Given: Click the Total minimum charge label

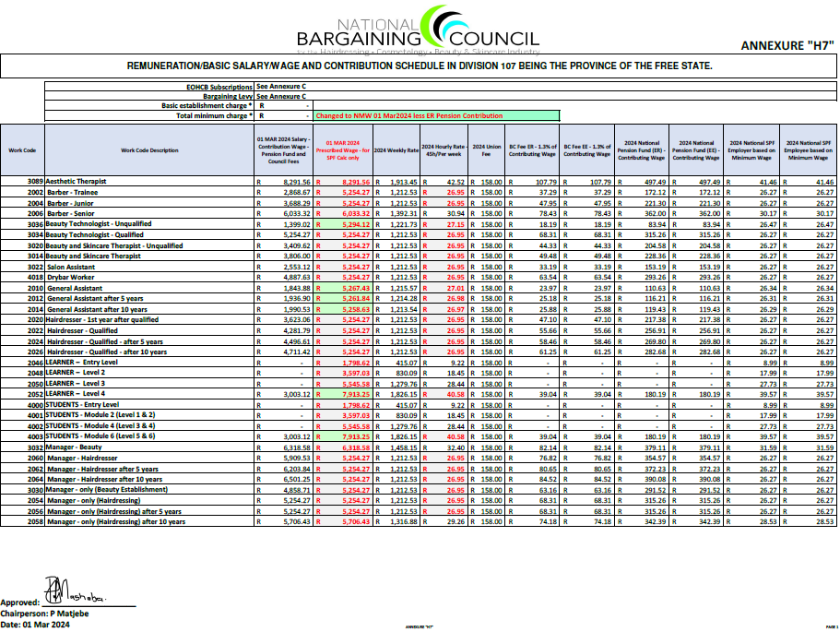Looking at the screenshot, I should tap(214, 115).
